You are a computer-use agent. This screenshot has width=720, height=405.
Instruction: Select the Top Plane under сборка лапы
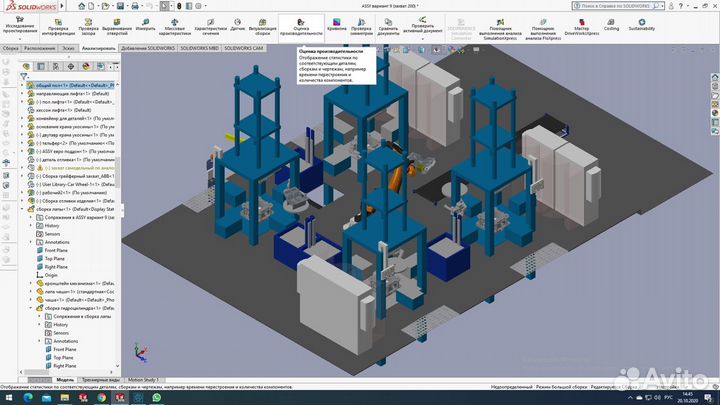50,259
